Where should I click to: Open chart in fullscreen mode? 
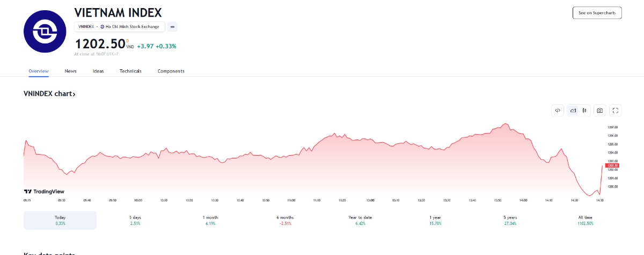pyautogui.click(x=616, y=111)
